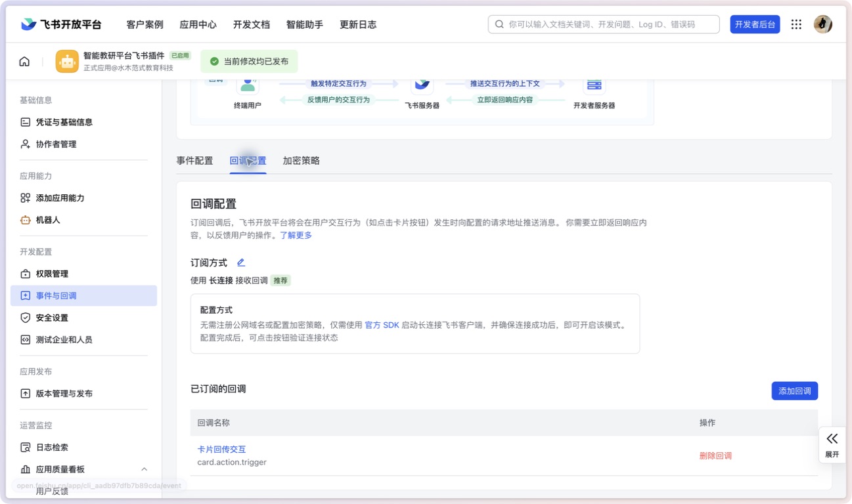Click the 权限管理 lock icon
852x504 pixels.
click(x=26, y=274)
